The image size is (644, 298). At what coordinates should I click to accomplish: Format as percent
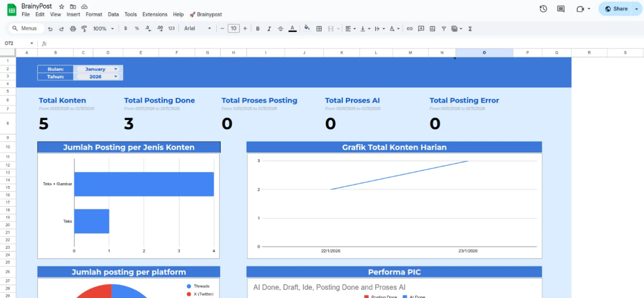click(137, 29)
